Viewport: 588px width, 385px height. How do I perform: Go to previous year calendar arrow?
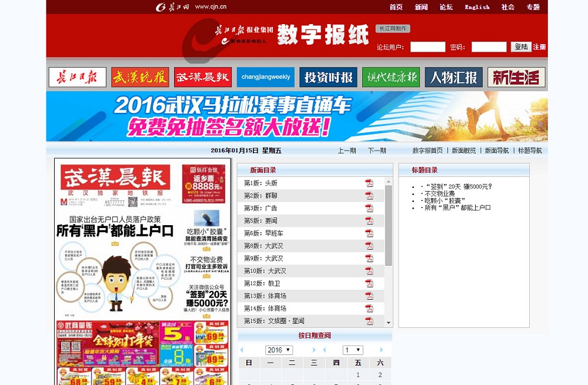[x=242, y=350]
